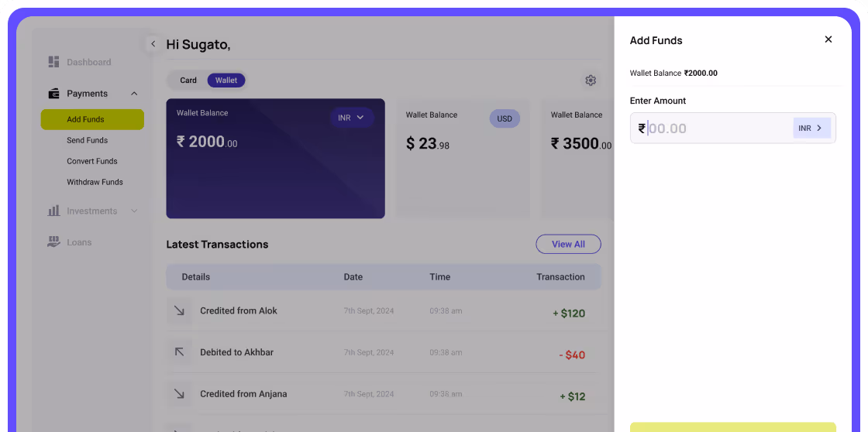
Task: Click the Hi Sugato, greeting
Action: coord(198,45)
